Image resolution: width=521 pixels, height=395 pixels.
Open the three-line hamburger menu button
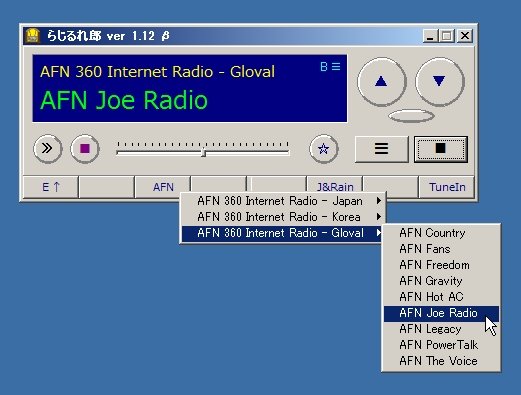[381, 149]
